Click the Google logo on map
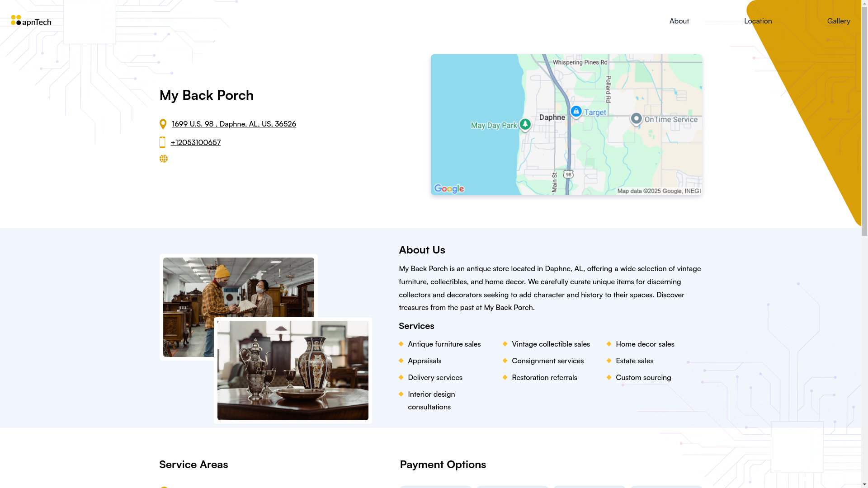 click(x=449, y=189)
